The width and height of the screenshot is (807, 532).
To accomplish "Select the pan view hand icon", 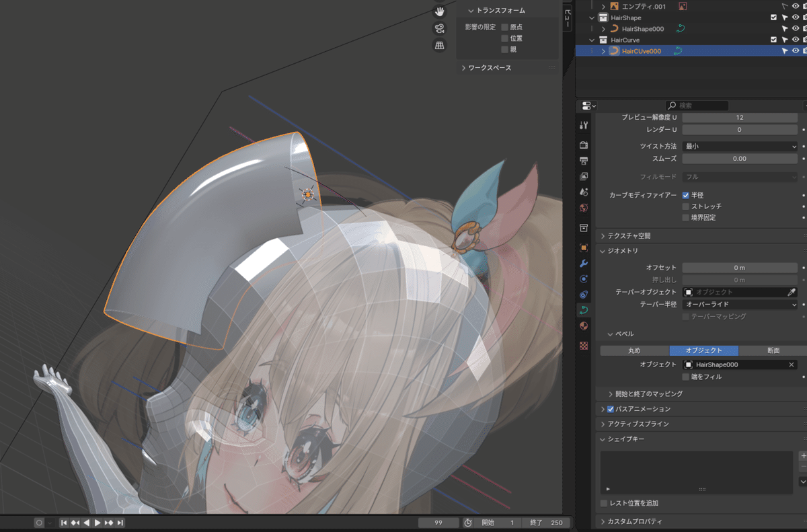I will pos(439,11).
